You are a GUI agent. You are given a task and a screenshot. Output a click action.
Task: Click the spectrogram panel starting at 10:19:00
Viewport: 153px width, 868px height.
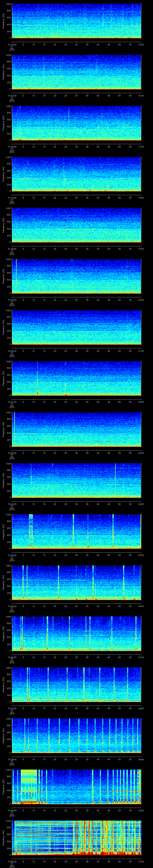pyautogui.click(x=77, y=276)
